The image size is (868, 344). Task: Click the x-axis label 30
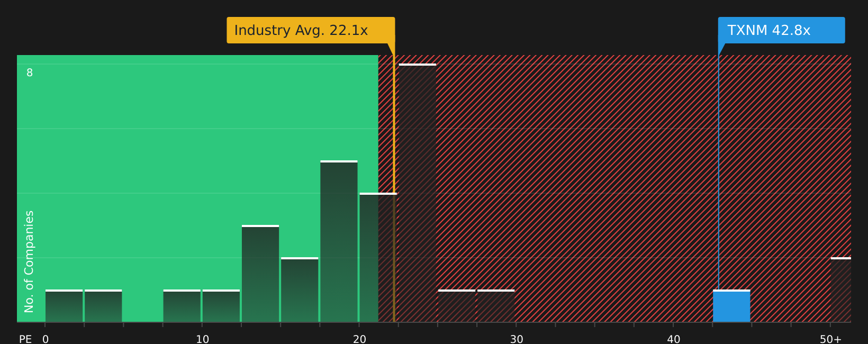(517, 339)
